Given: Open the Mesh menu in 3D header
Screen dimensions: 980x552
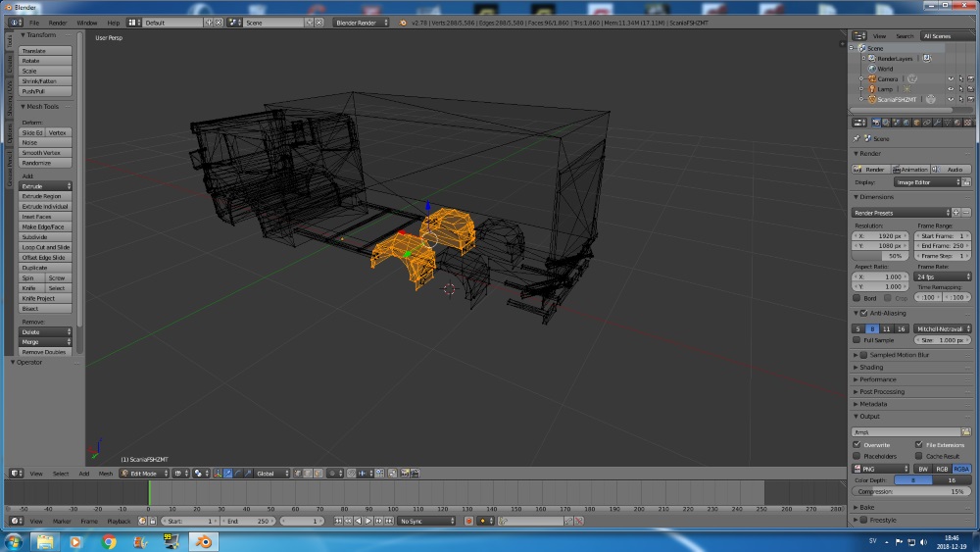Looking at the screenshot, I should (x=106, y=474).
